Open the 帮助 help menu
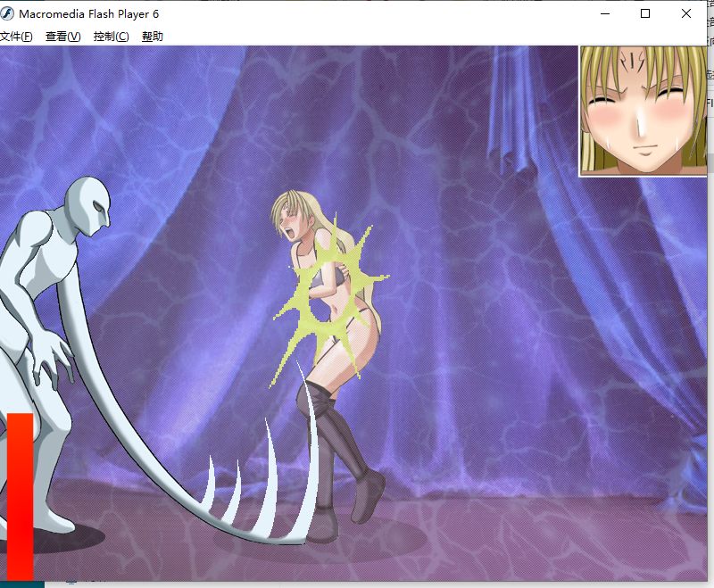 point(153,37)
